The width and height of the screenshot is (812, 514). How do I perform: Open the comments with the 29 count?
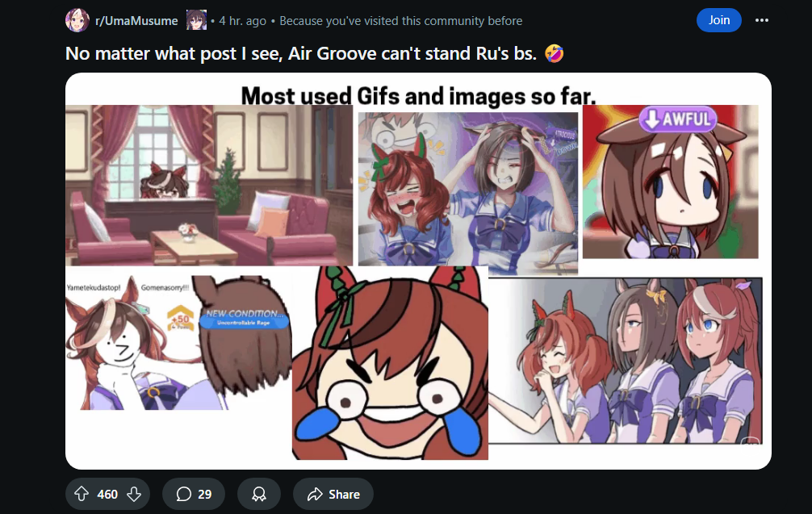point(194,495)
